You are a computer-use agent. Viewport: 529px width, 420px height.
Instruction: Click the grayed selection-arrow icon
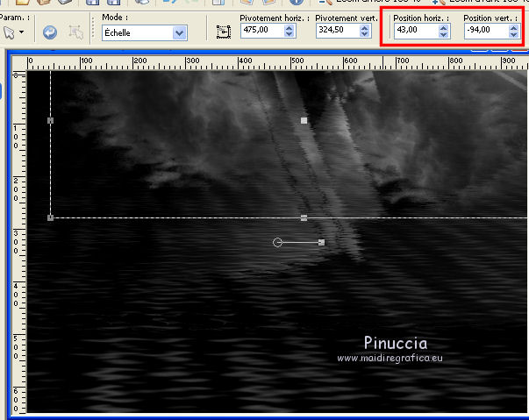coord(76,32)
